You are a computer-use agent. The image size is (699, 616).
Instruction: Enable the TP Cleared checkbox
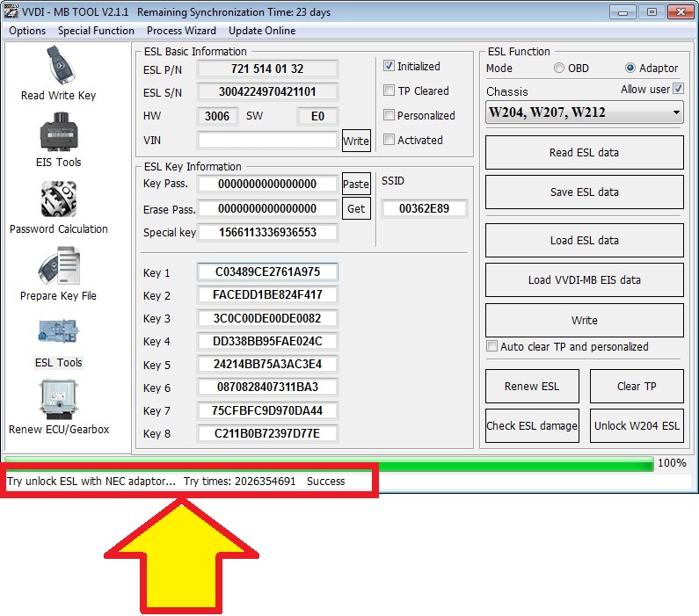pos(389,91)
